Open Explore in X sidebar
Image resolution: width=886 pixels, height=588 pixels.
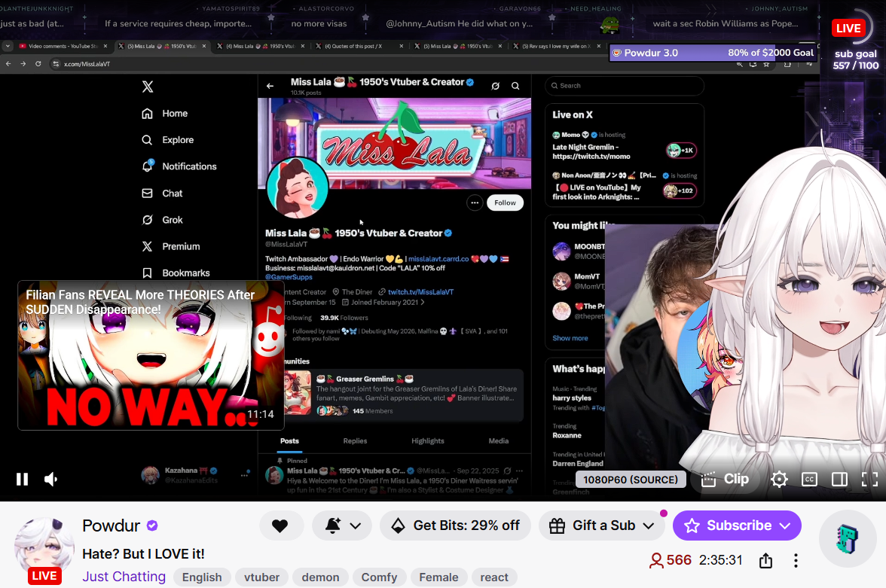pyautogui.click(x=167, y=140)
